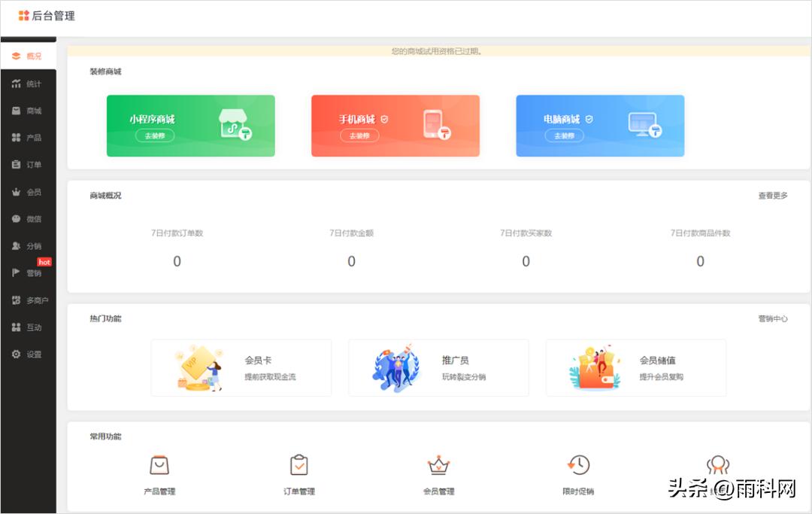The height and width of the screenshot is (514, 812).
Task: Click the 产品管理 shopping bag icon
Action: pyautogui.click(x=160, y=467)
